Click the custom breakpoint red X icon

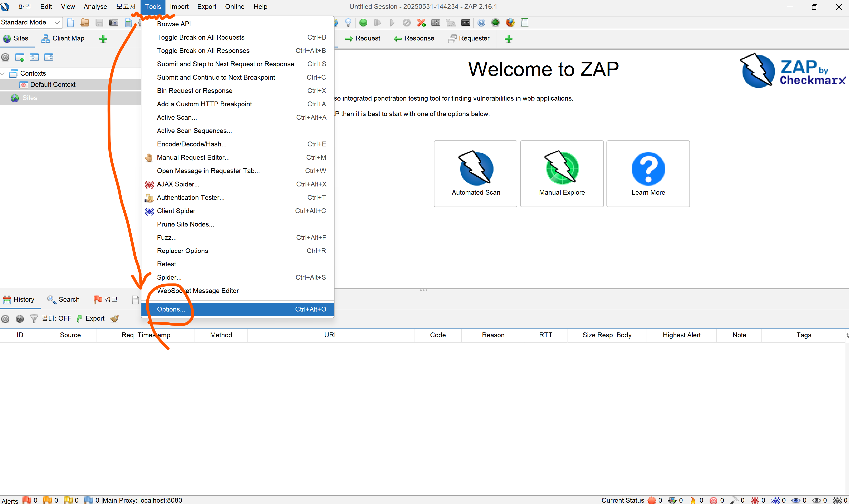coord(421,23)
